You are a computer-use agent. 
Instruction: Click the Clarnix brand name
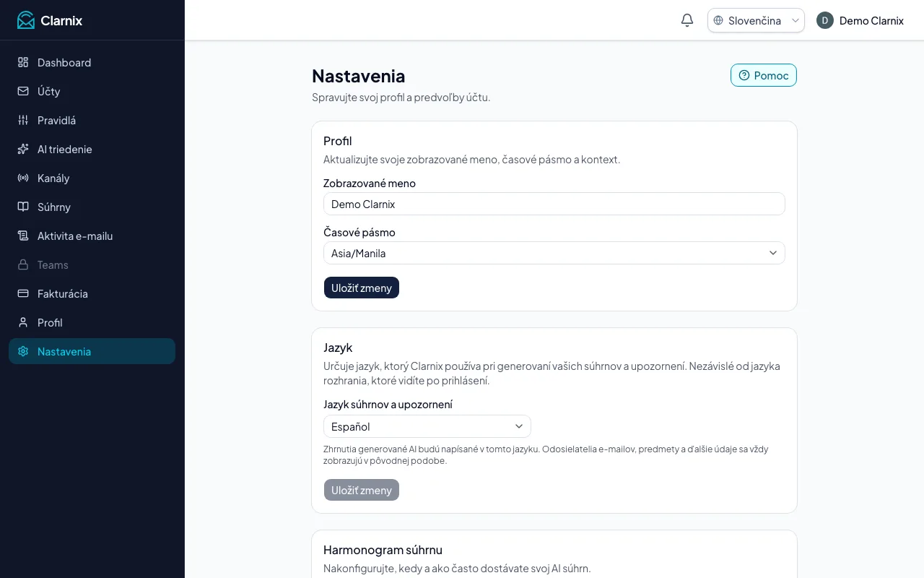pyautogui.click(x=61, y=20)
